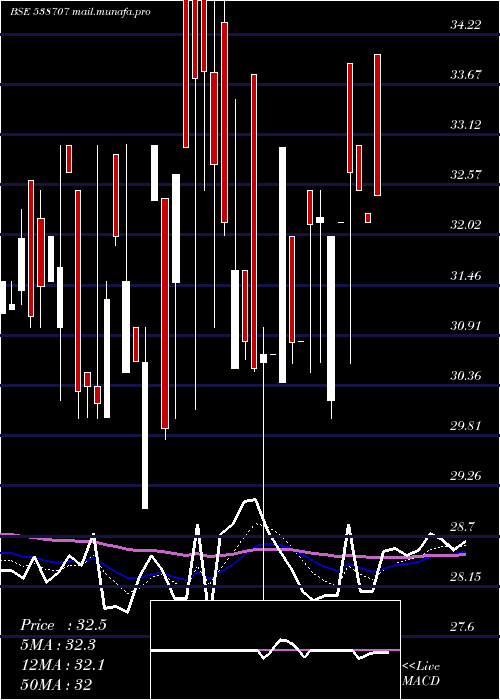Click the 29.81 price axis label
500x700 pixels.
point(466,426)
